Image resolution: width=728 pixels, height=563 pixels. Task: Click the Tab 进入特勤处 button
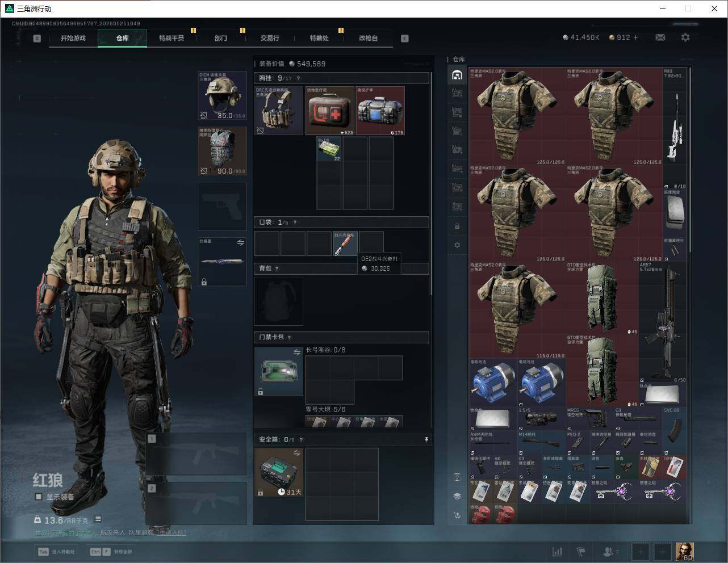click(x=56, y=552)
